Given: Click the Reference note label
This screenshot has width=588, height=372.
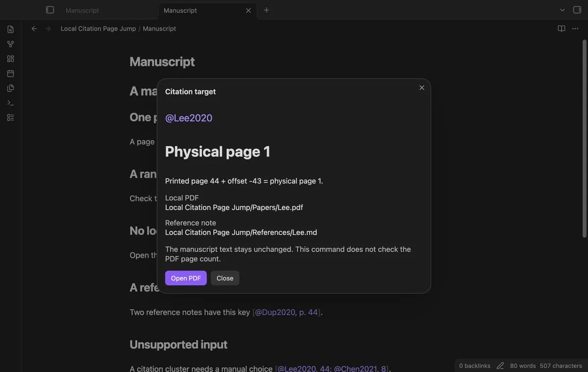Looking at the screenshot, I should tap(191, 223).
